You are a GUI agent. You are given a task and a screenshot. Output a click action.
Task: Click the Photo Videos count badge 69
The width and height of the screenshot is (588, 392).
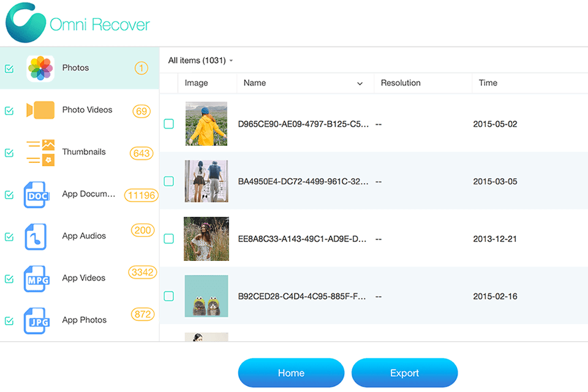click(x=141, y=111)
